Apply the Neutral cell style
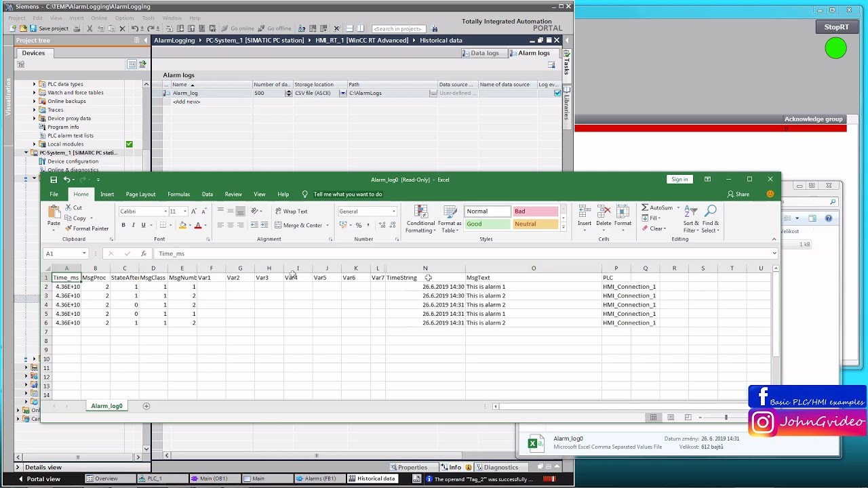The height and width of the screenshot is (488, 868). point(535,224)
